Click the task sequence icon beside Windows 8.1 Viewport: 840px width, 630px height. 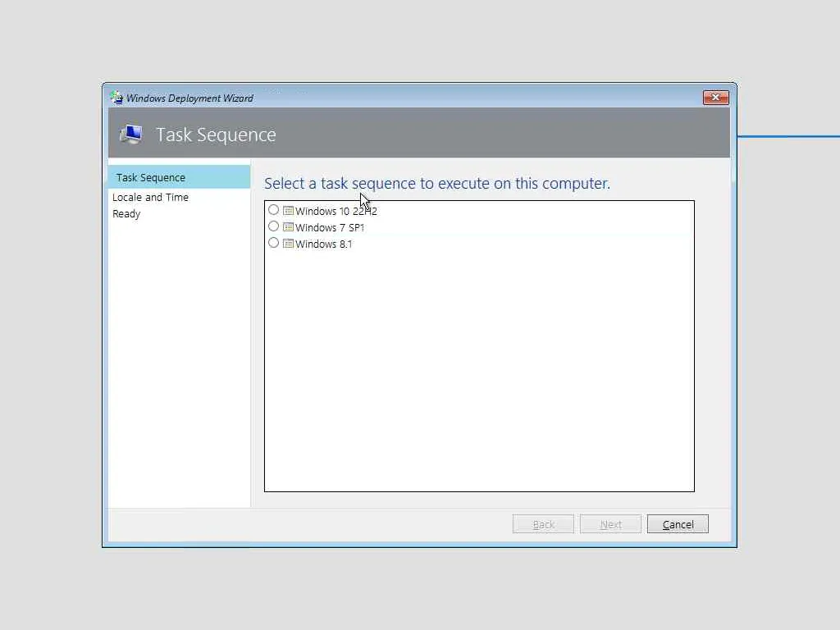(288, 244)
